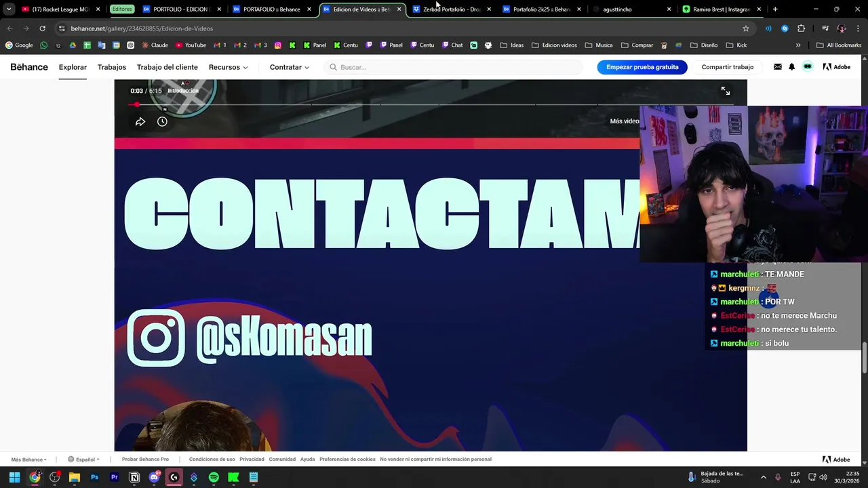The width and height of the screenshot is (868, 488).
Task: Open the YouTube bookmark
Action: point(191,45)
